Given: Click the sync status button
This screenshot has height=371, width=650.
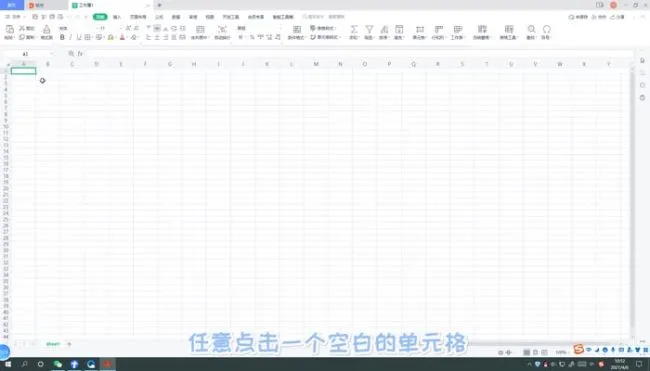Looking at the screenshot, I should (x=578, y=17).
